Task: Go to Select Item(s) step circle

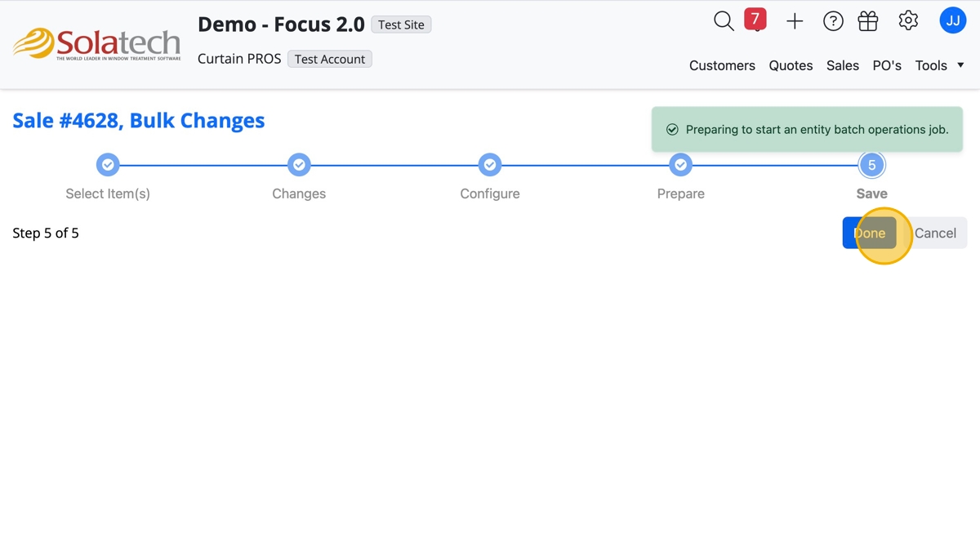Action: (x=108, y=165)
